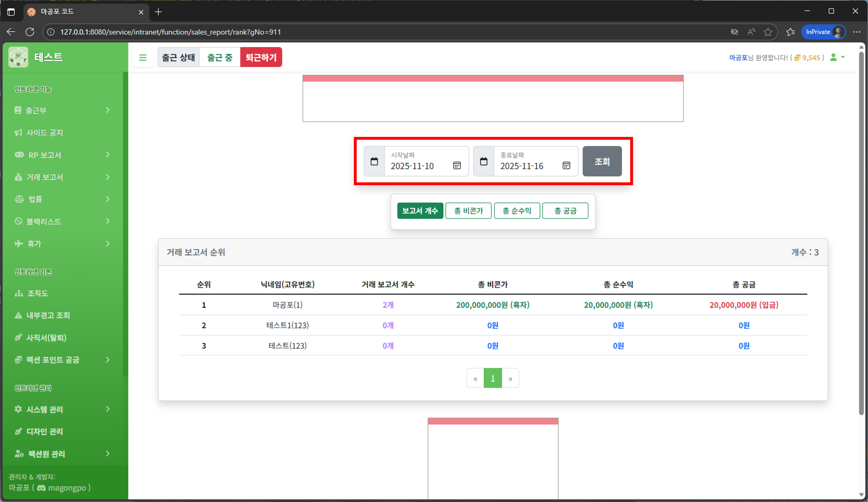Add page to browser favorites star
The width and height of the screenshot is (868, 502).
tap(768, 32)
